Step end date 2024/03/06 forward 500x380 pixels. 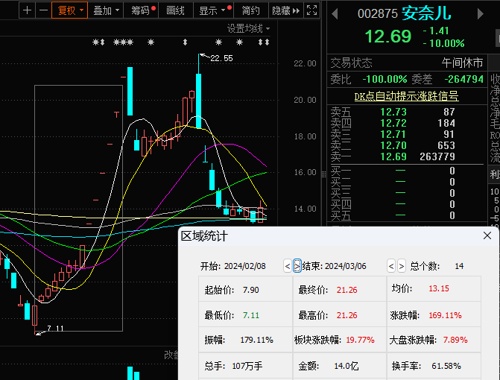[401, 266]
